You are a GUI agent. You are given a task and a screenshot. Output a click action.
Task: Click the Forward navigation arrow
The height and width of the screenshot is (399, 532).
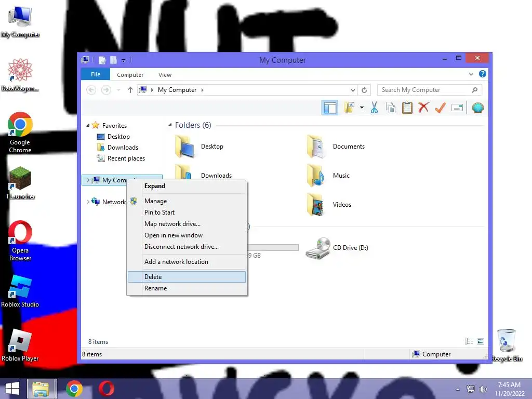coord(106,90)
